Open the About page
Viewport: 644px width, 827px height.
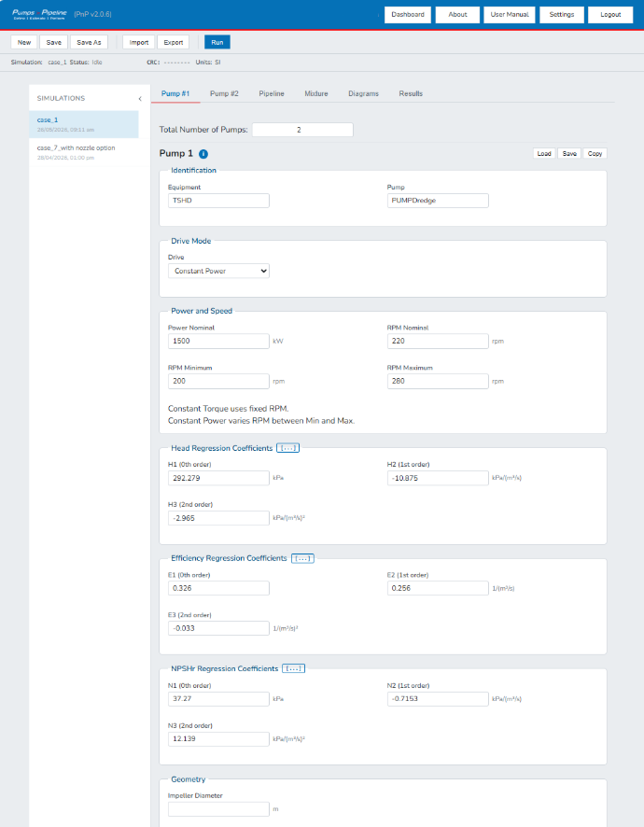point(457,15)
